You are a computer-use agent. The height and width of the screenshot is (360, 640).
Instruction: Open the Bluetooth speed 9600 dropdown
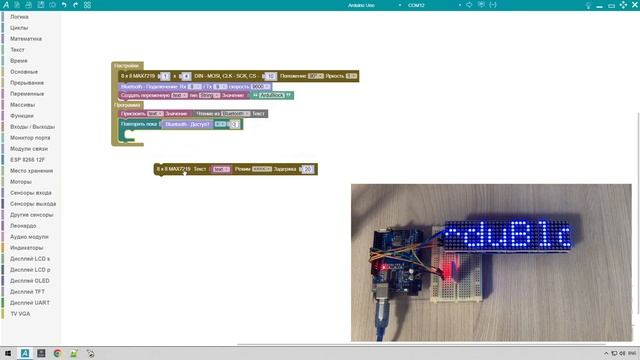pyautogui.click(x=260, y=87)
